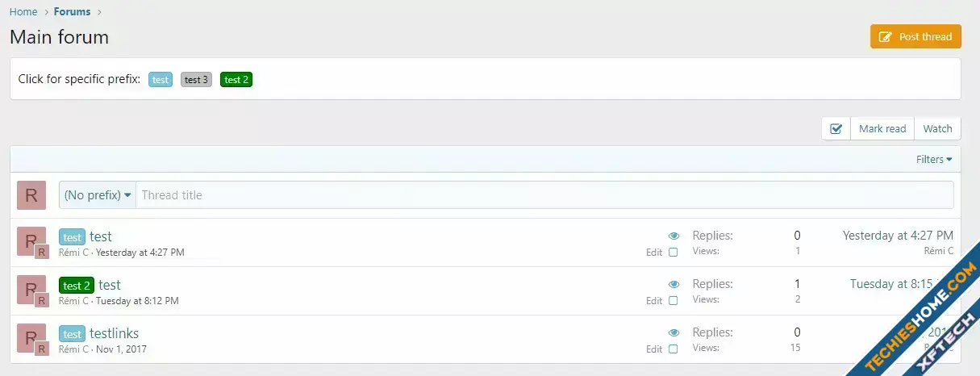Open the testlinks thread
Screen dimensions: 980x376
(114, 333)
